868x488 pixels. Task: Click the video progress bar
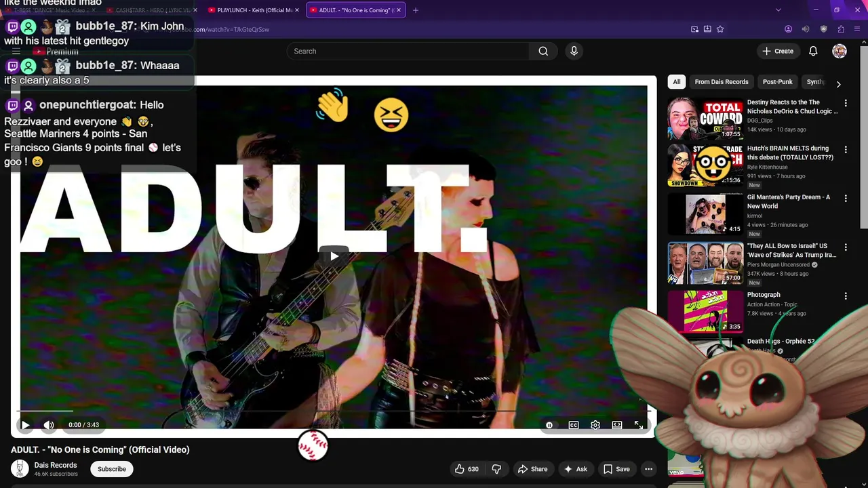click(x=334, y=411)
